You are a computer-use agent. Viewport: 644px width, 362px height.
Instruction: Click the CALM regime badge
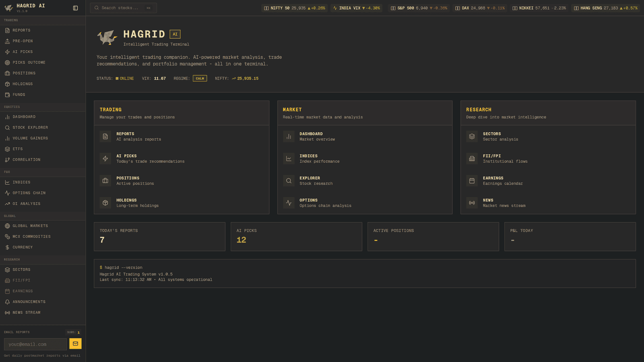[x=200, y=78]
